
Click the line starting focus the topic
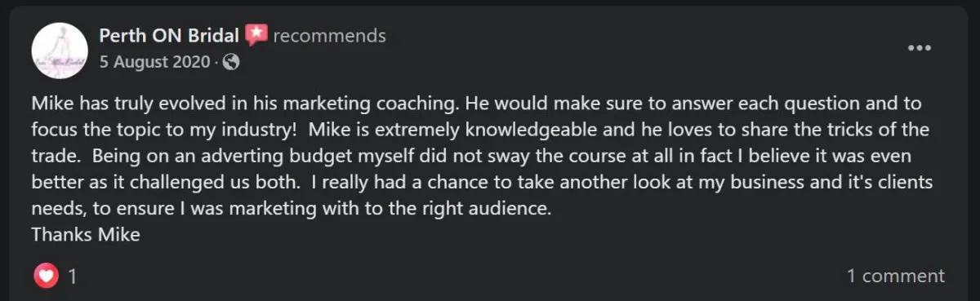click(x=480, y=130)
